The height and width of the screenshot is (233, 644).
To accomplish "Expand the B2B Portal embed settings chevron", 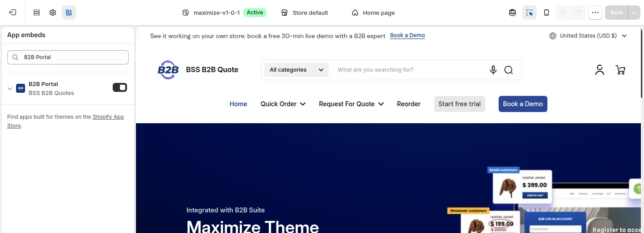I will point(10,88).
